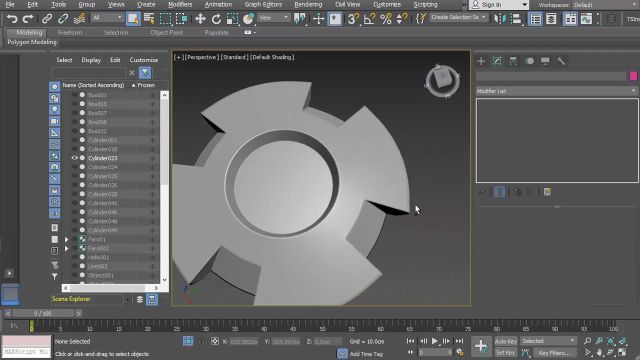This screenshot has height=360, width=640.
Task: Select Cylinder023 in the object list
Action: tap(102, 158)
